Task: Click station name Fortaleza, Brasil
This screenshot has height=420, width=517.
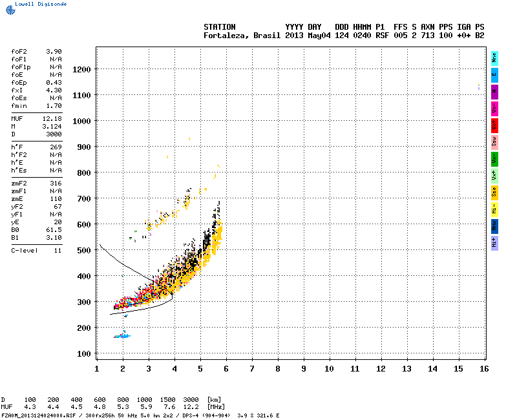Action: coord(242,36)
